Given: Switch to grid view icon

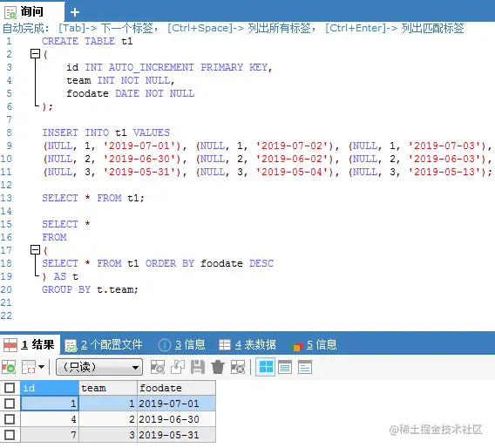Looking at the screenshot, I should point(266,367).
